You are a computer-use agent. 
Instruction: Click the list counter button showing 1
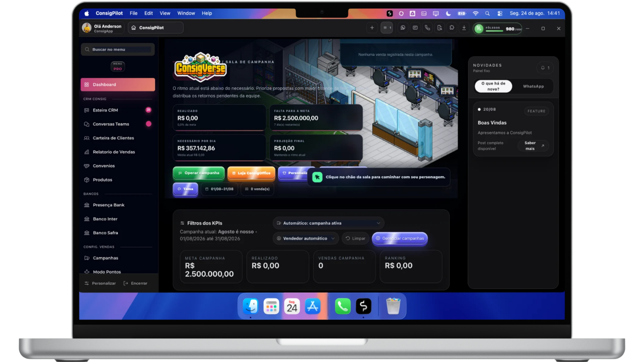coord(387,28)
